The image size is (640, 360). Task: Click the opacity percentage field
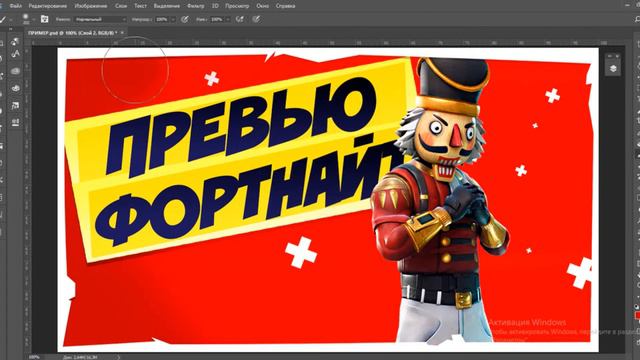pyautogui.click(x=162, y=19)
